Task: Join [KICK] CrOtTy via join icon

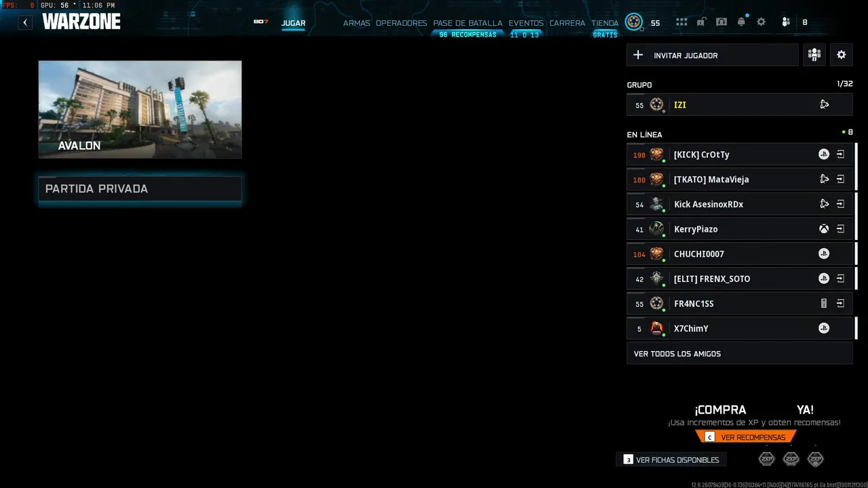Action: (x=840, y=155)
